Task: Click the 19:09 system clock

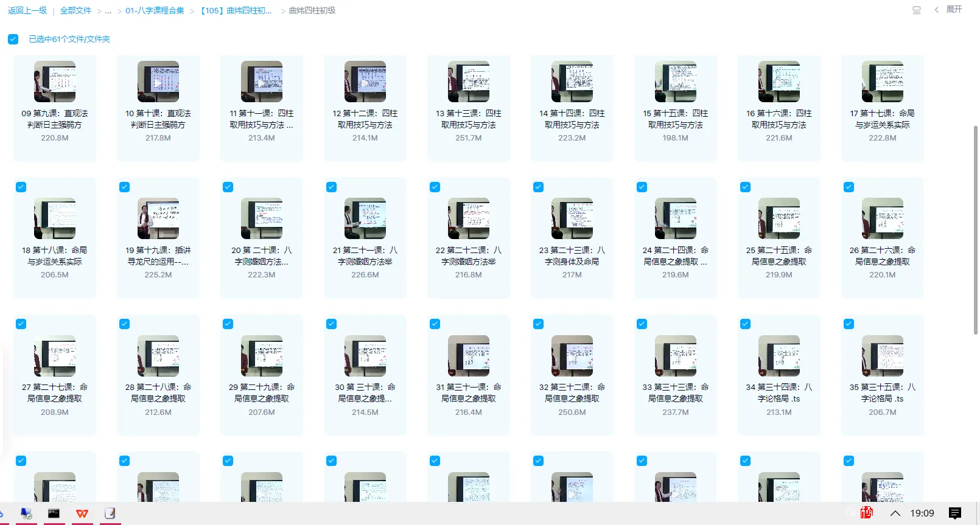Action: [922, 513]
